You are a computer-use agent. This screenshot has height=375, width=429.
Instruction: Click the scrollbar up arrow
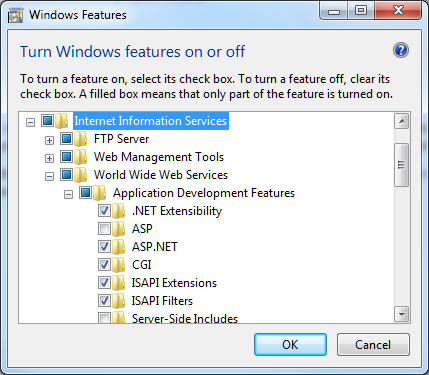click(x=402, y=121)
